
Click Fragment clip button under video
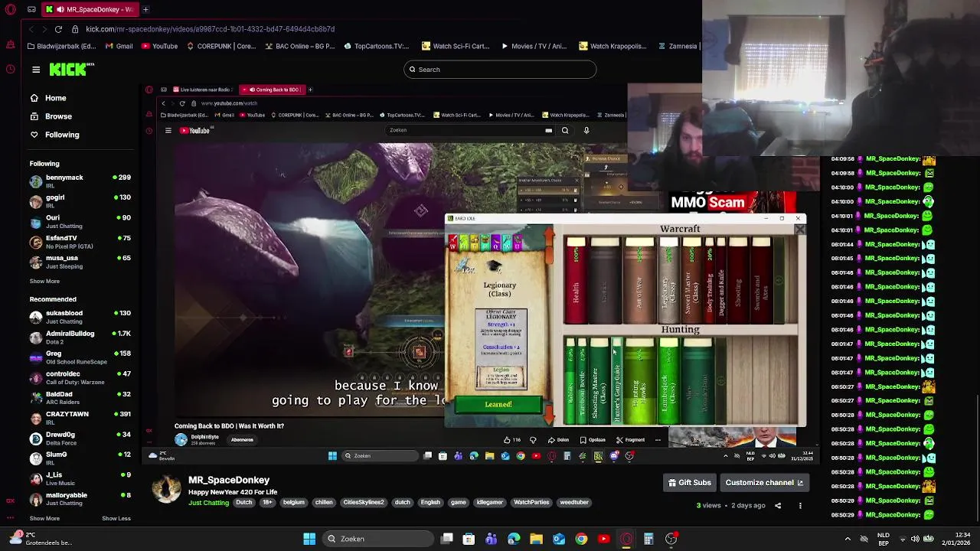tap(630, 440)
